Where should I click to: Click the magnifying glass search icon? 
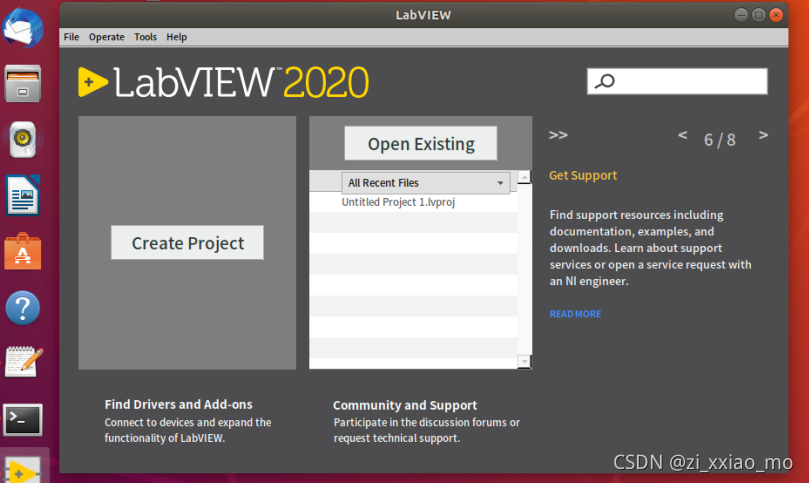pos(605,81)
